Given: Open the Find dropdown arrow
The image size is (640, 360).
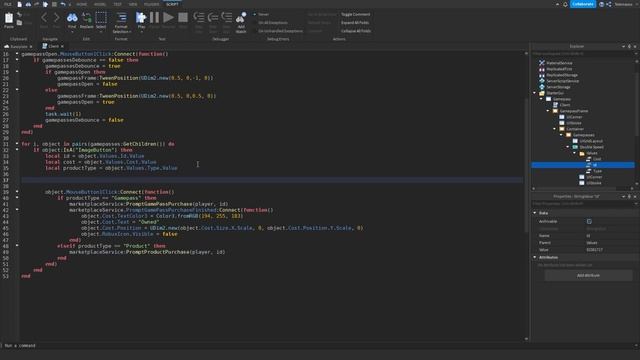Looking at the screenshot, I should [72, 31].
